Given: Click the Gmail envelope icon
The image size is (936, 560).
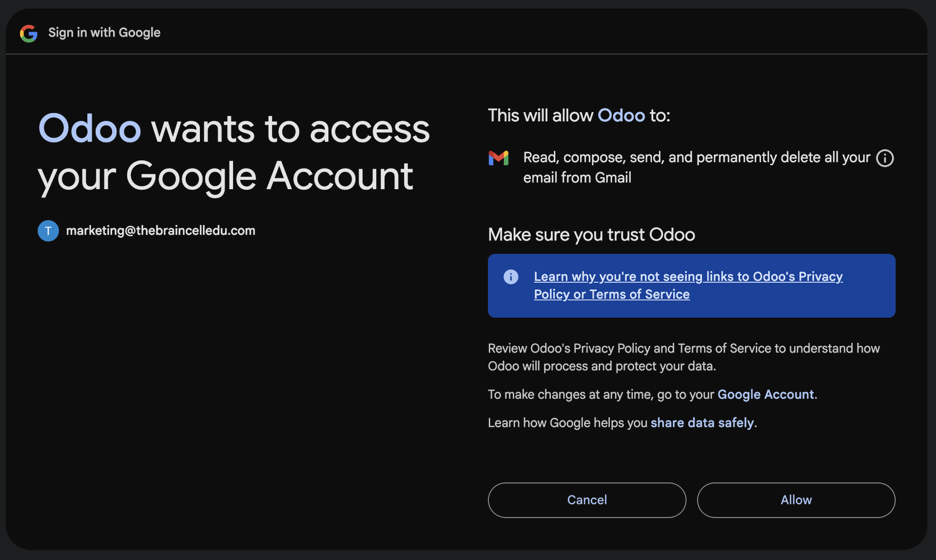Looking at the screenshot, I should (498, 158).
